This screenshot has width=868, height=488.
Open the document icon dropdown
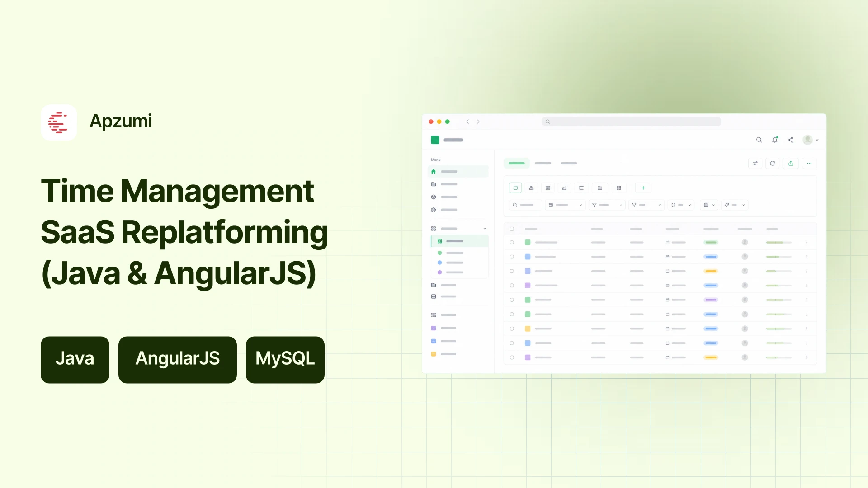[x=709, y=205]
